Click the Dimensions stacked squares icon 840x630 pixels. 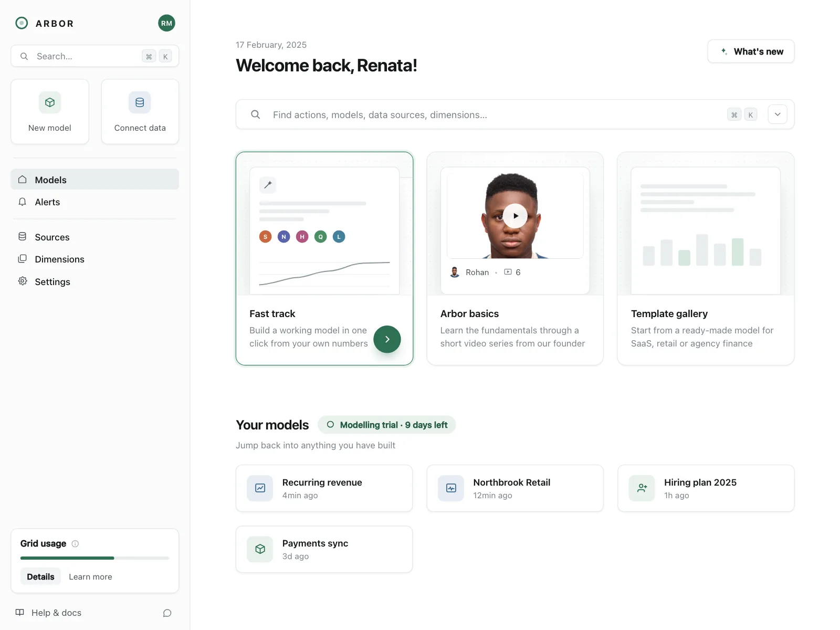point(22,259)
